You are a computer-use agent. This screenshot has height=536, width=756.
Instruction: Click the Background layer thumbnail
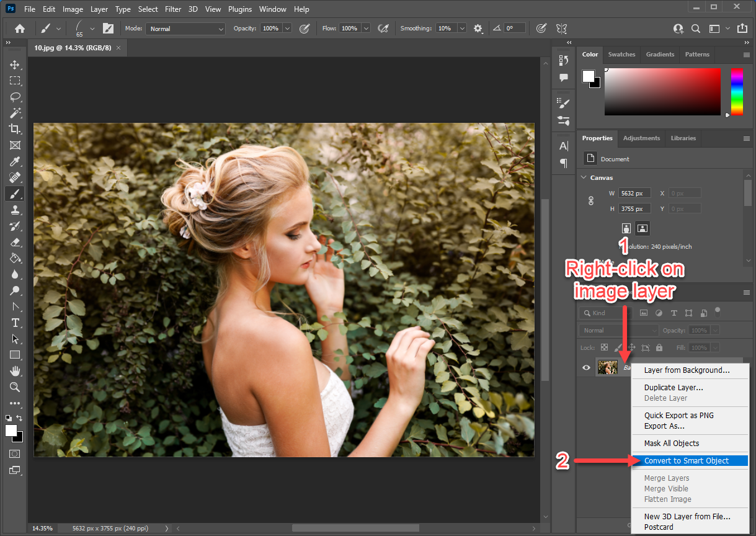tap(608, 367)
